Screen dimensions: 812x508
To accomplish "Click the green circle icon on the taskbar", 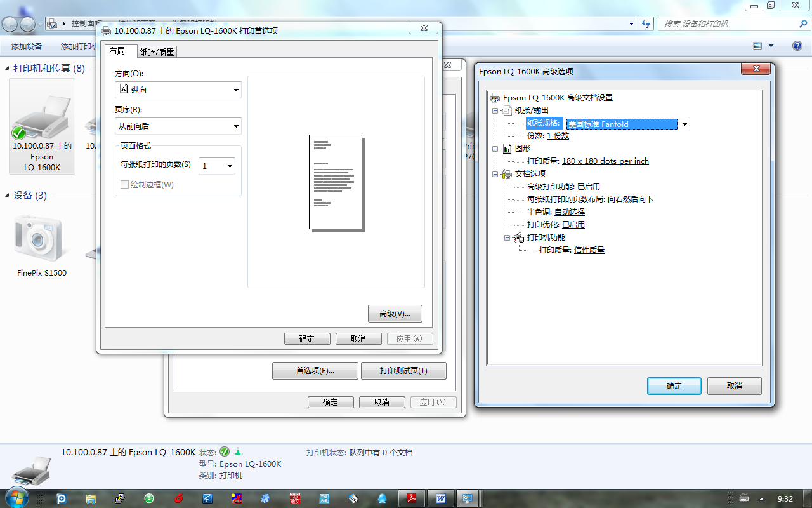I will tap(149, 499).
